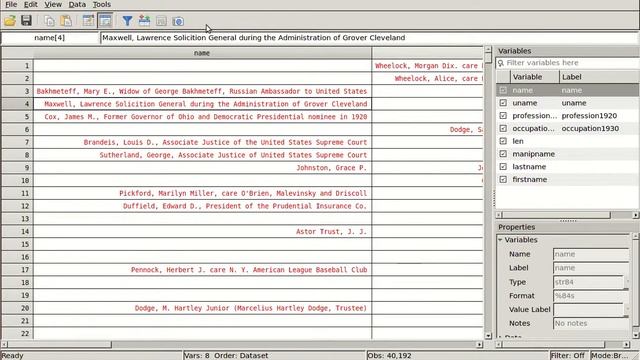Open the Snapshots camera icon
This screenshot has width=640, height=360.
[x=178, y=20]
